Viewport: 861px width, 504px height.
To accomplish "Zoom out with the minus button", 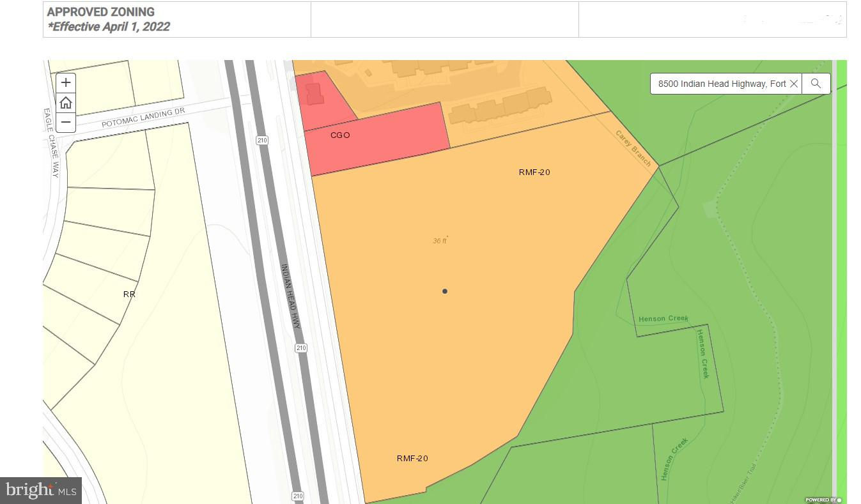I will (66, 122).
